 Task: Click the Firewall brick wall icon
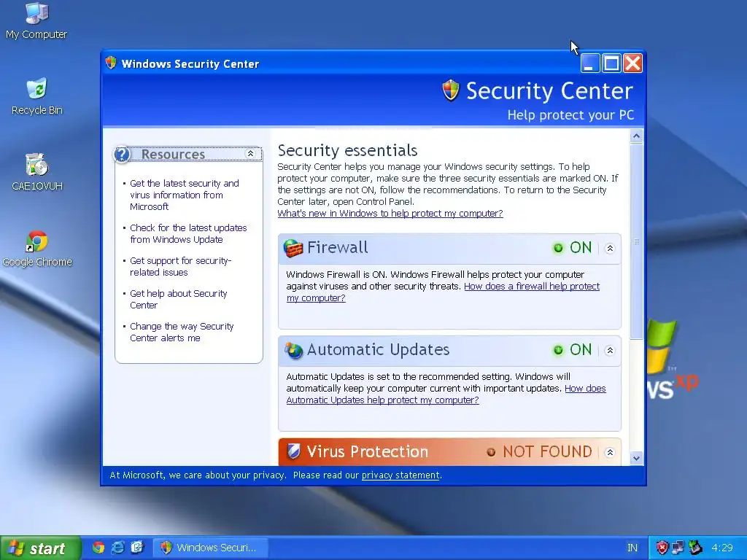(293, 248)
